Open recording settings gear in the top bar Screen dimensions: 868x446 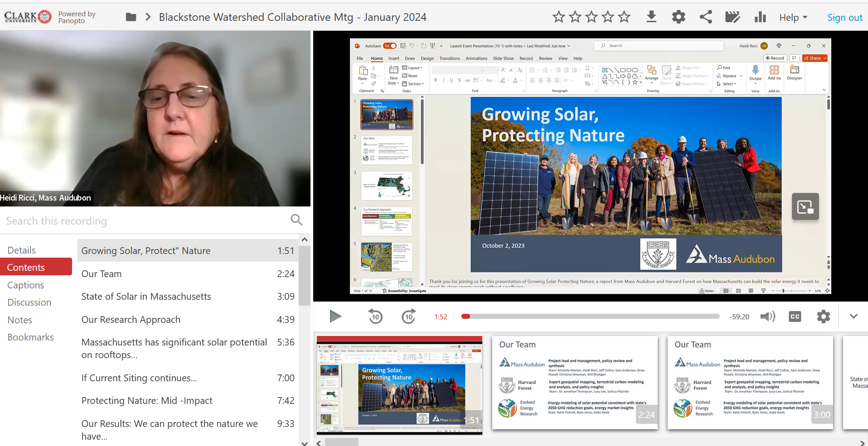[x=679, y=17]
